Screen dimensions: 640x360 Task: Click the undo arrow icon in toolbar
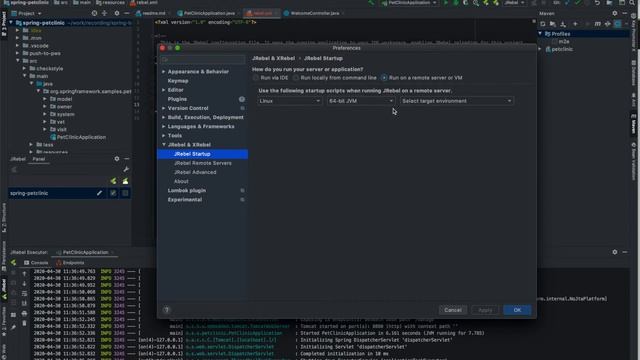tap(597, 3)
